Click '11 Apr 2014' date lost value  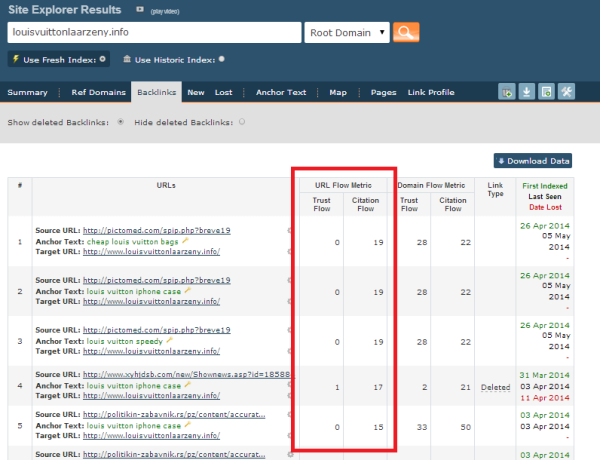coord(545,398)
